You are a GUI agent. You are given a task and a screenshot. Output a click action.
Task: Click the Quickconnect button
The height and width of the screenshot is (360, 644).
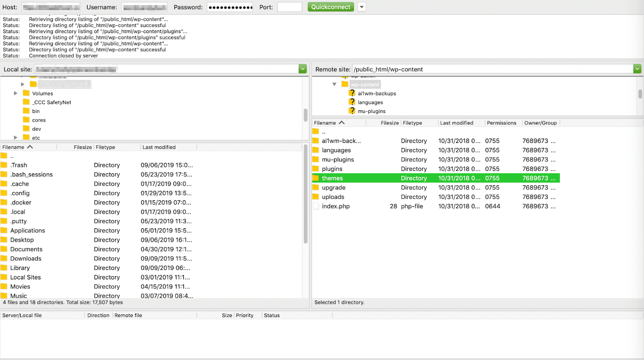tap(331, 7)
